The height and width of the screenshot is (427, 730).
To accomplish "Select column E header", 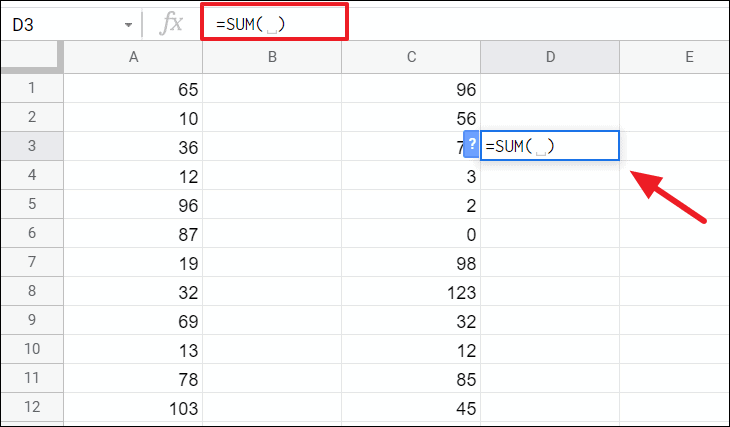I will click(688, 58).
